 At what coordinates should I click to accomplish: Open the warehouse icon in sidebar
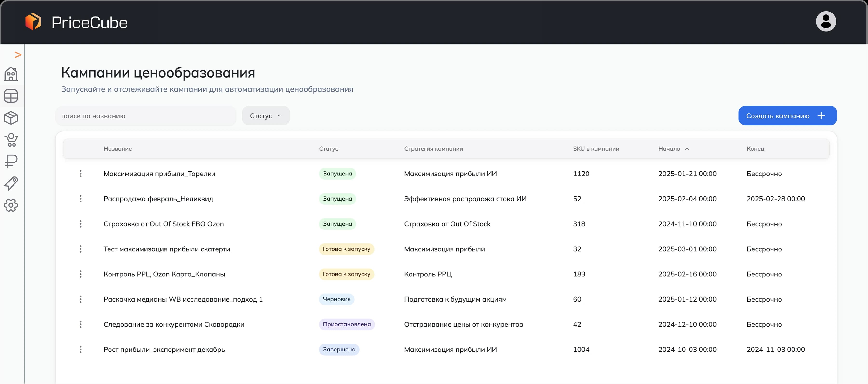pos(11,74)
